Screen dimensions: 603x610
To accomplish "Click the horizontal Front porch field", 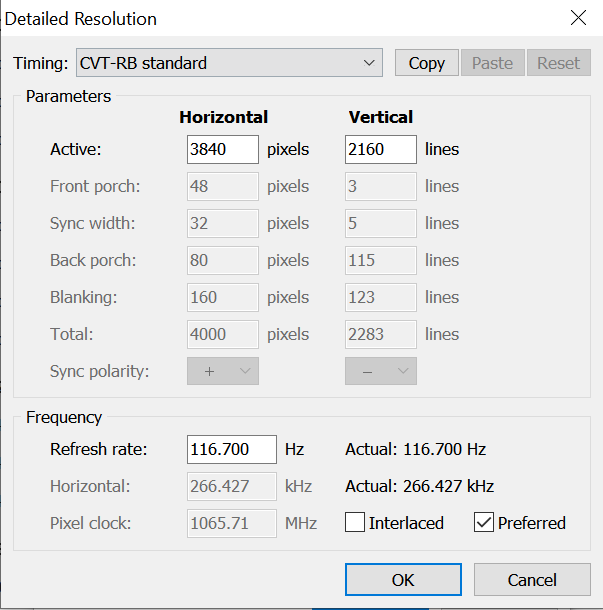I will tap(223, 186).
